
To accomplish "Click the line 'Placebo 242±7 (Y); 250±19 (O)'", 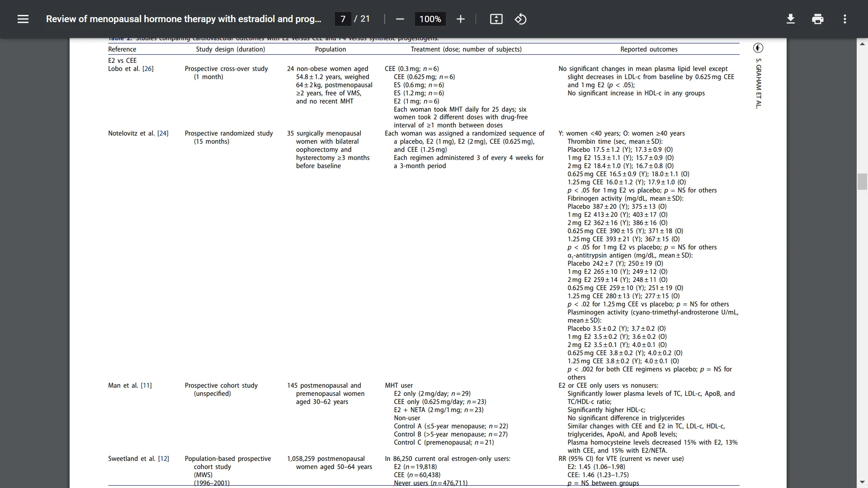I will point(615,263).
